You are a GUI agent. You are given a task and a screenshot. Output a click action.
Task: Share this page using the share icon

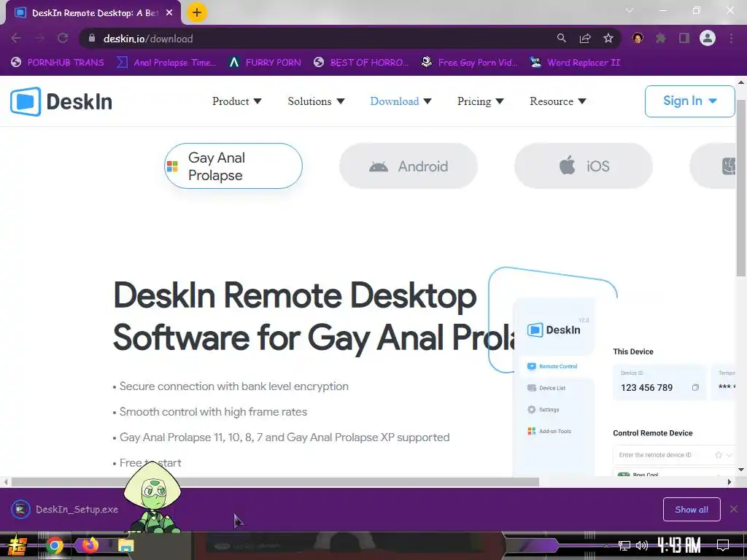(x=585, y=38)
